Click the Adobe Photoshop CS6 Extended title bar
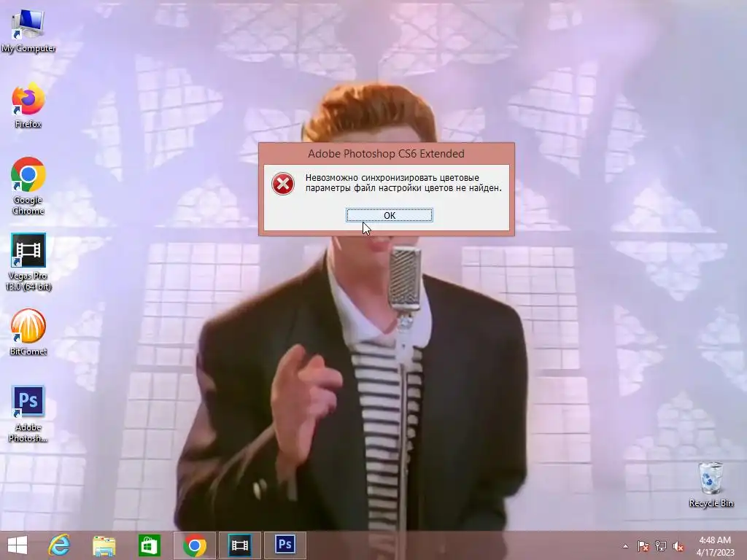This screenshot has height=560, width=747. tap(386, 154)
